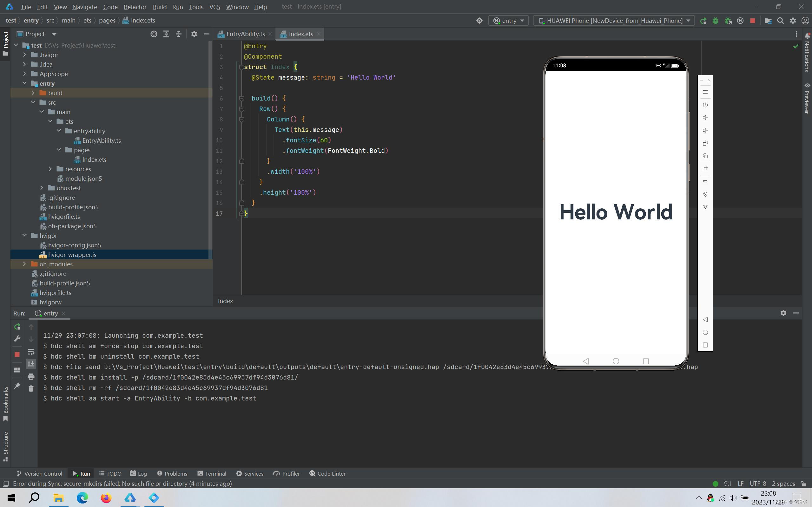
Task: Expand the oh_modules folder
Action: tap(24, 264)
